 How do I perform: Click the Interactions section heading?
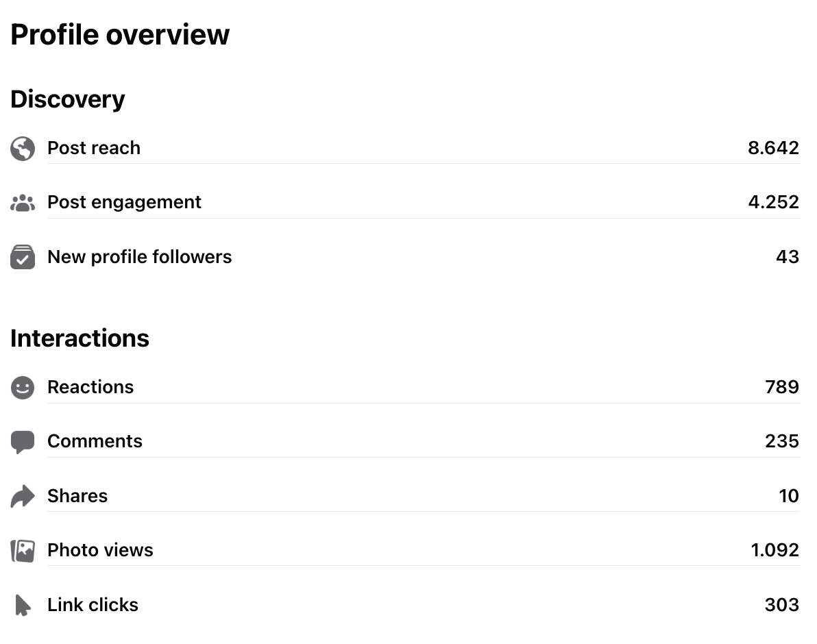80,338
